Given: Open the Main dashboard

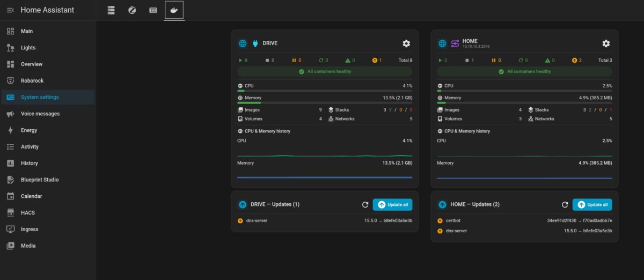Looking at the screenshot, I should [48, 31].
